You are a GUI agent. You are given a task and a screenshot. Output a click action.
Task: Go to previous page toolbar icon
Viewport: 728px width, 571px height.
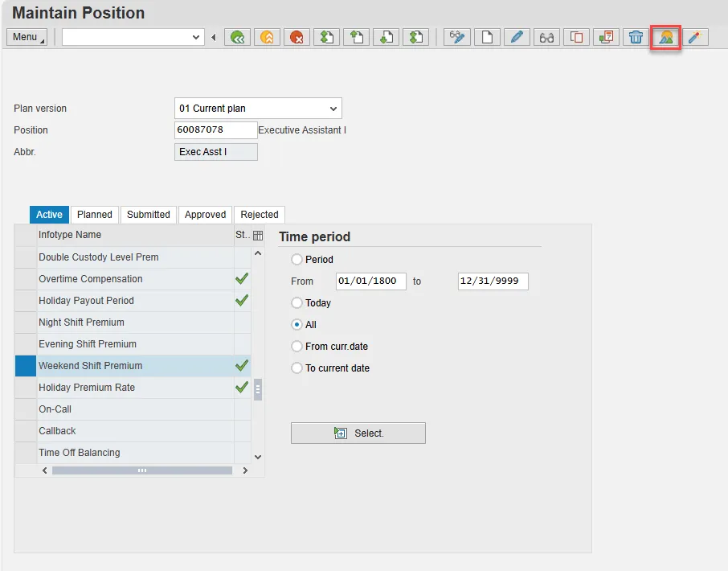(x=356, y=37)
